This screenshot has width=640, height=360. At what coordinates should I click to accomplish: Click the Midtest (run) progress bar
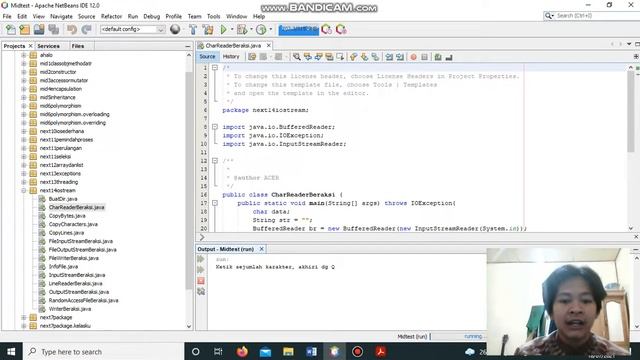pos(457,336)
